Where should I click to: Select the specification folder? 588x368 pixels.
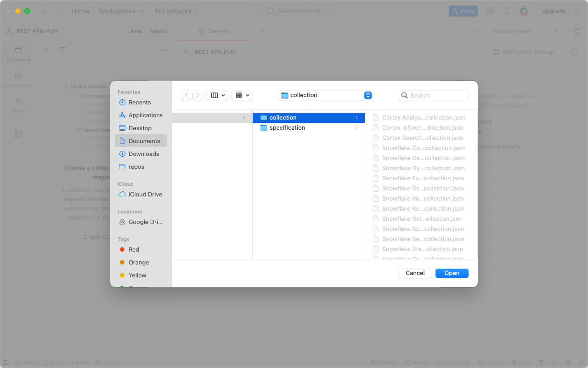pyautogui.click(x=287, y=128)
